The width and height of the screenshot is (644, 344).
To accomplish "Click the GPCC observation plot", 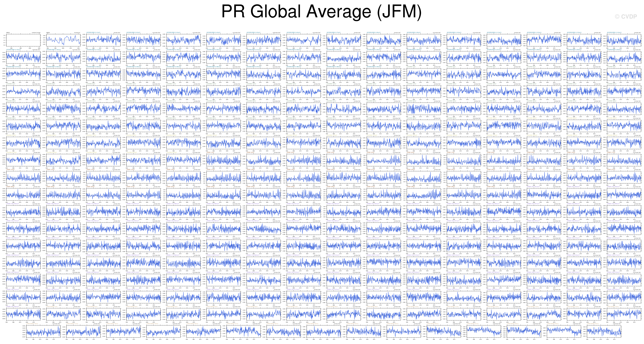I will [x=23, y=40].
